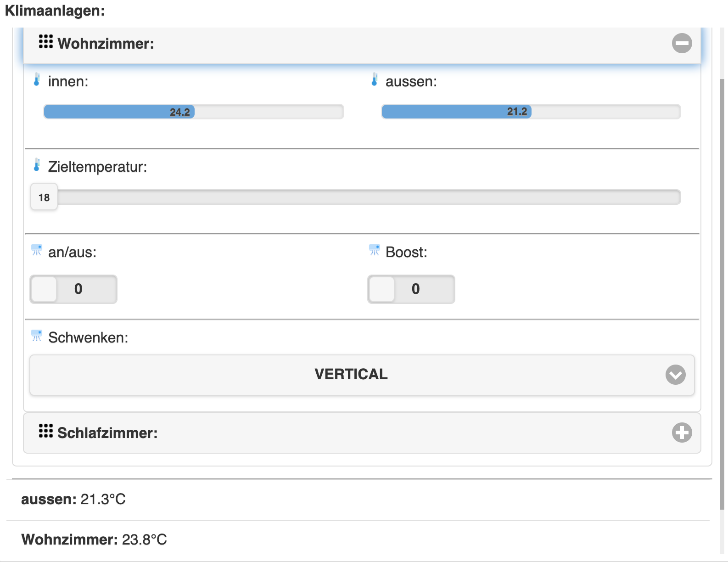The height and width of the screenshot is (562, 728).
Task: Click the grid icon beside Wohnzimmer
Action: point(45,42)
